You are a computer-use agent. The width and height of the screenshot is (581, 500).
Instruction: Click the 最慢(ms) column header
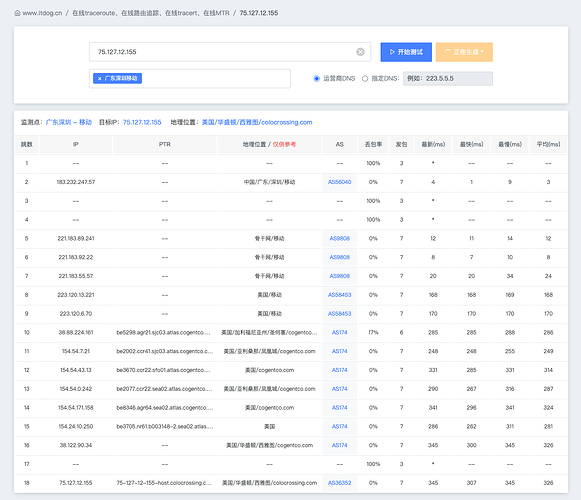(x=510, y=145)
